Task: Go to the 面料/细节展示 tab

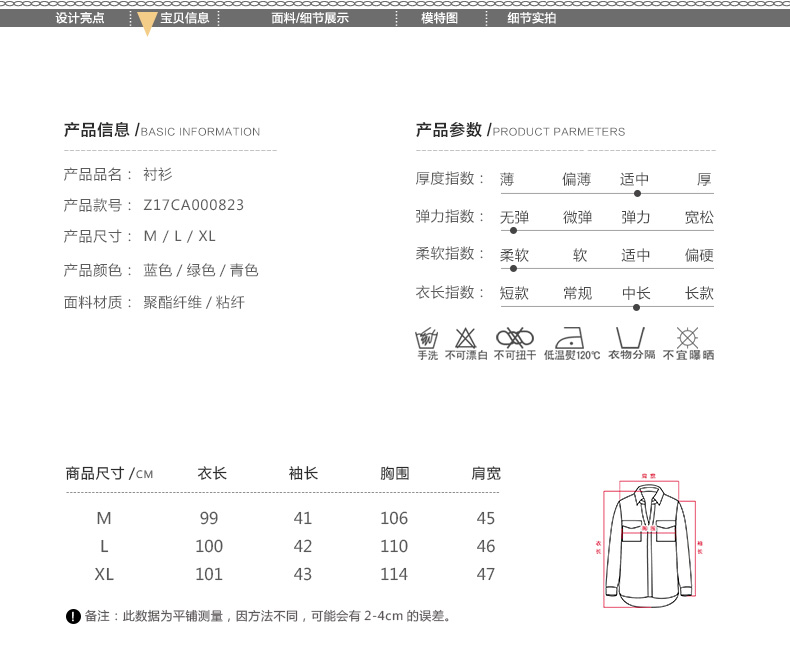Action: [x=310, y=18]
